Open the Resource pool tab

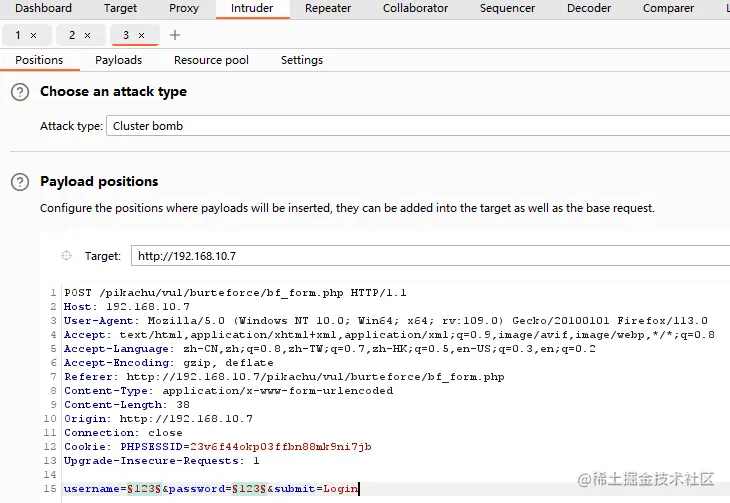point(211,60)
